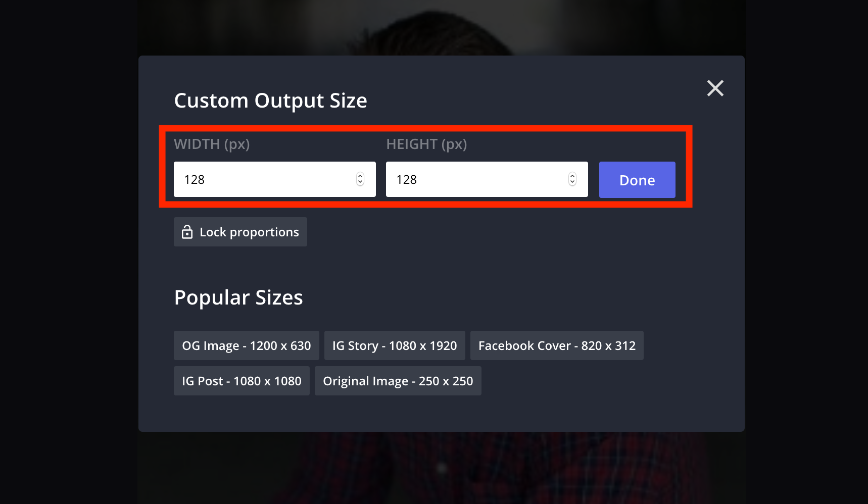
Task: Select the OG Image - 1200 x 630 preset
Action: [x=246, y=345]
